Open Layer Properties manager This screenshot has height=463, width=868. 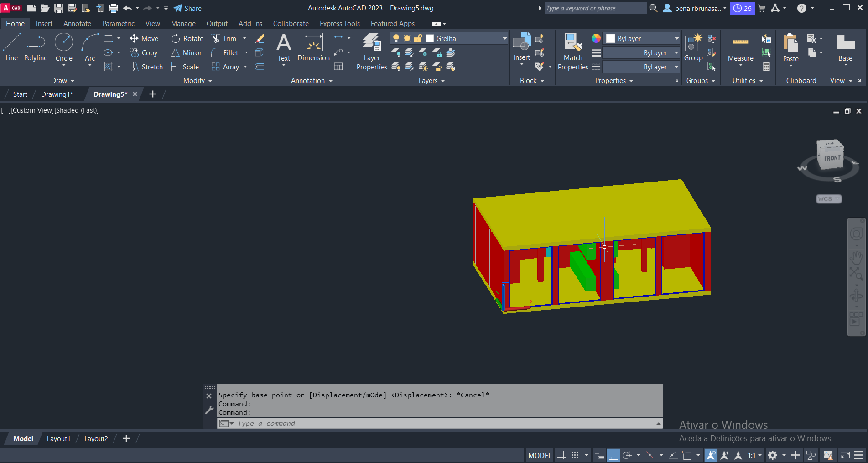(372, 52)
